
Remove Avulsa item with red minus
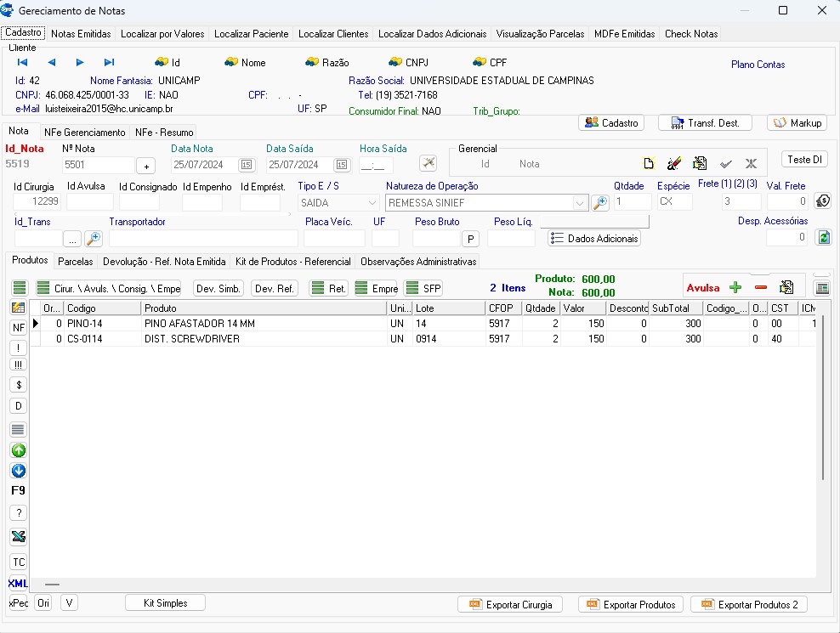click(x=761, y=287)
